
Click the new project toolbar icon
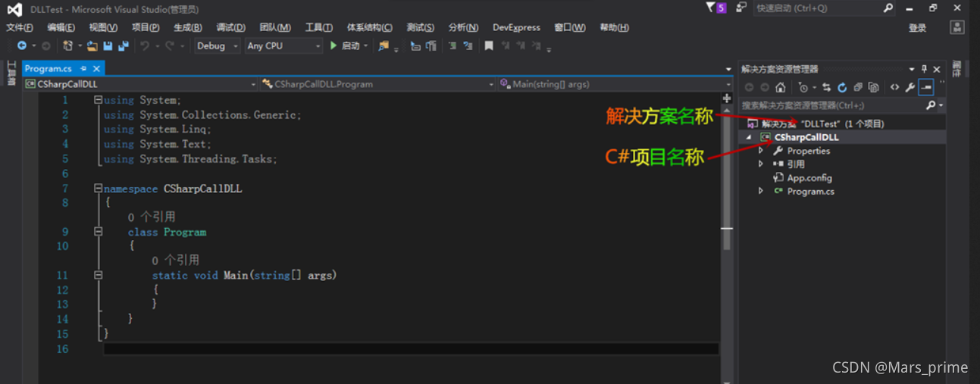point(67,46)
